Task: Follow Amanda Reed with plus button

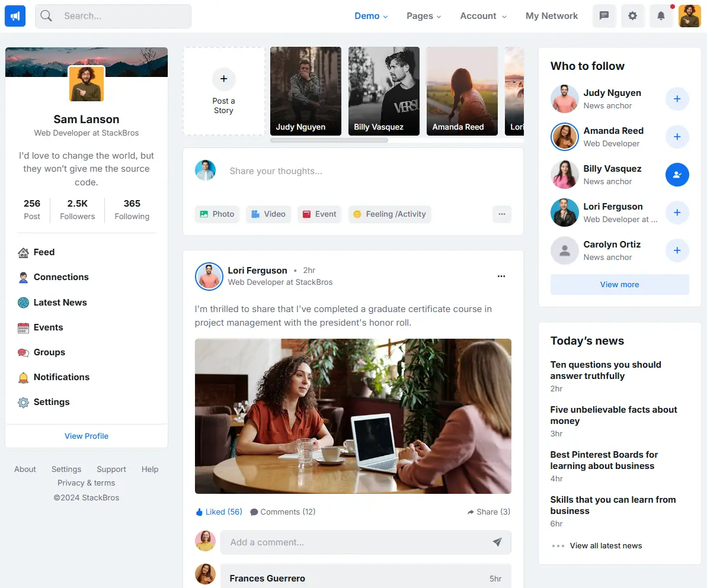Action: [x=677, y=137]
